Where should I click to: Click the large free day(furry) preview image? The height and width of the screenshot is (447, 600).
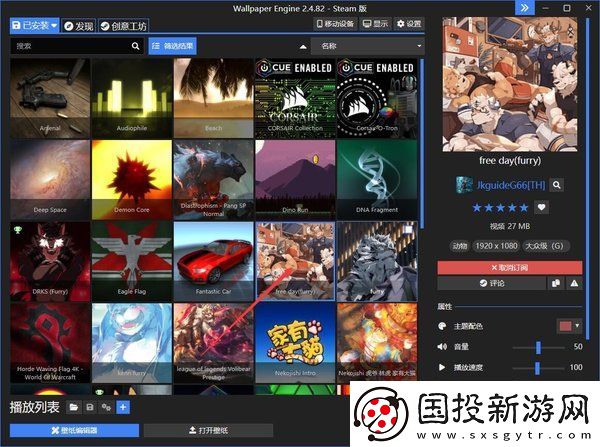click(x=510, y=84)
